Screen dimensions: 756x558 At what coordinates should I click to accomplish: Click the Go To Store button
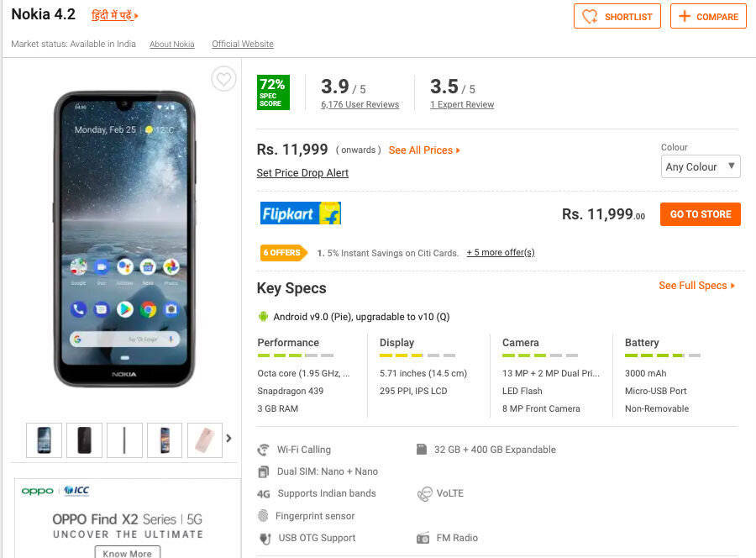[700, 214]
